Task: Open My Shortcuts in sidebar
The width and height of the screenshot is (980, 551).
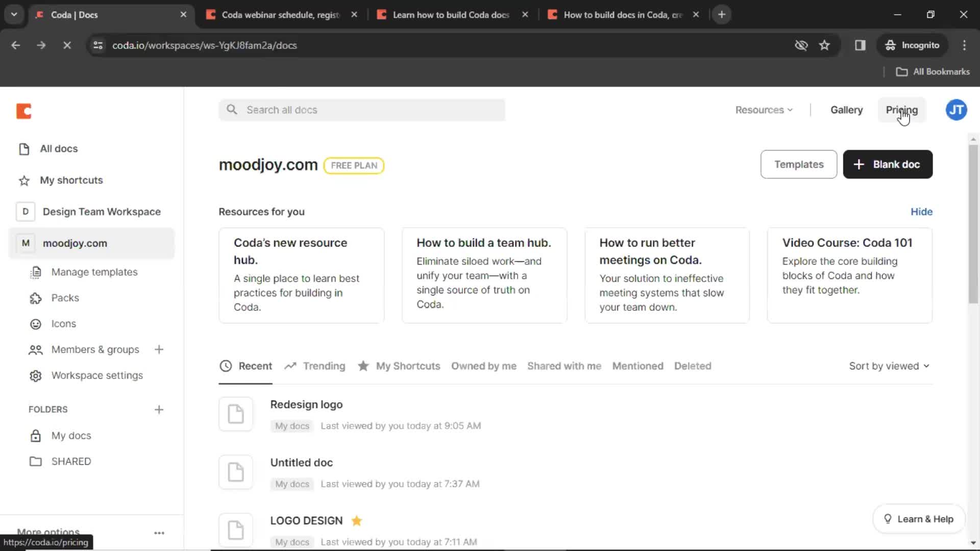Action: point(70,180)
